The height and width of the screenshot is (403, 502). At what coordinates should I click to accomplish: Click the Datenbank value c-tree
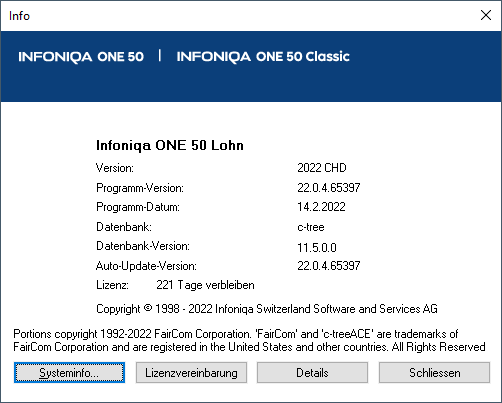(311, 227)
